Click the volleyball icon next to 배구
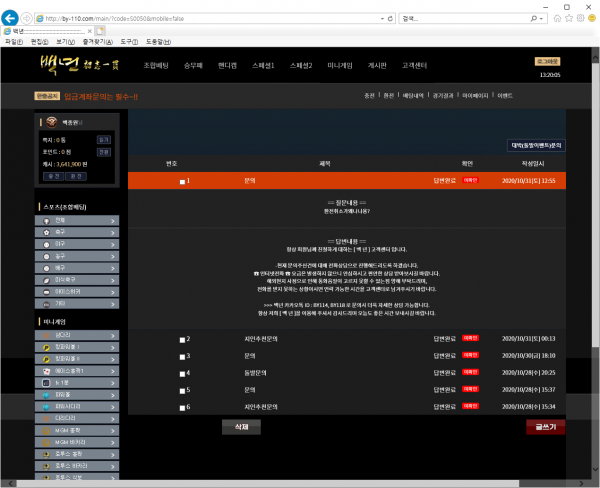600x488 pixels. pos(46,268)
